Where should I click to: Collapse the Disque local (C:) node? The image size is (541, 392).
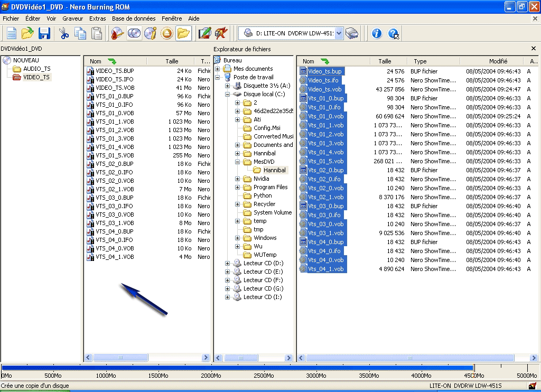point(227,94)
